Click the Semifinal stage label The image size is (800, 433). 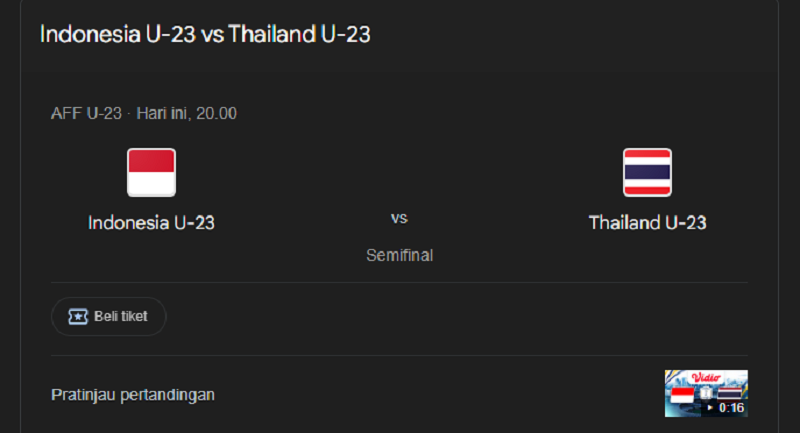(x=399, y=255)
